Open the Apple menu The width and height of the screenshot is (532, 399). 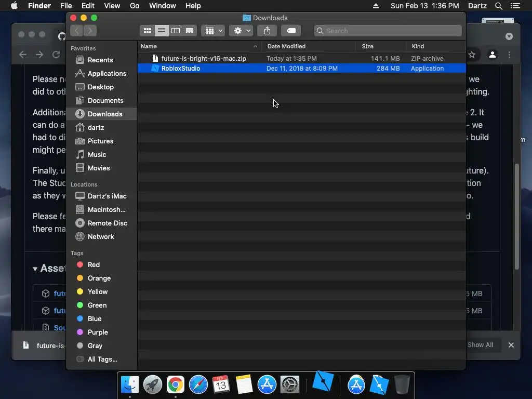pyautogui.click(x=14, y=6)
